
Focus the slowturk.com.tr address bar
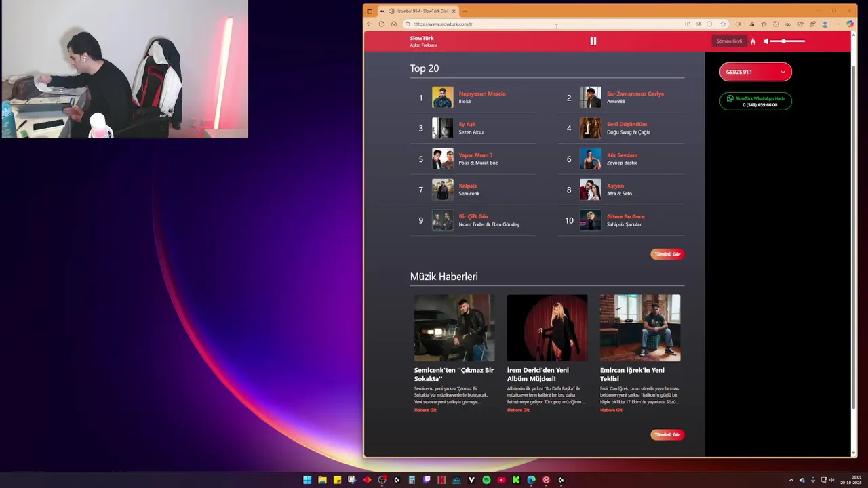pyautogui.click(x=542, y=24)
